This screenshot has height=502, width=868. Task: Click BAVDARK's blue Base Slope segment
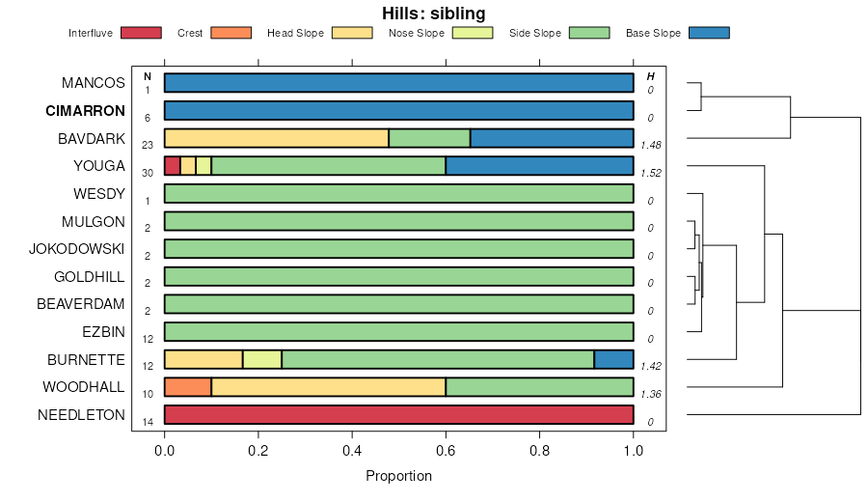point(551,138)
